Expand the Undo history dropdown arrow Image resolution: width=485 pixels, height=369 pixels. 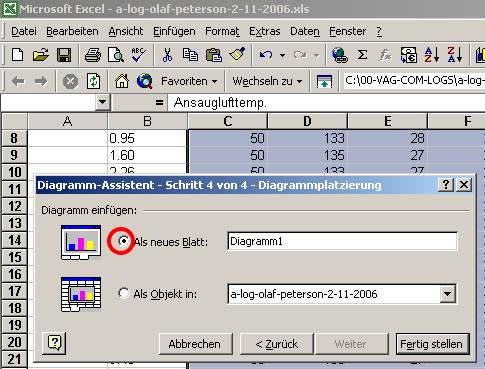click(282, 55)
